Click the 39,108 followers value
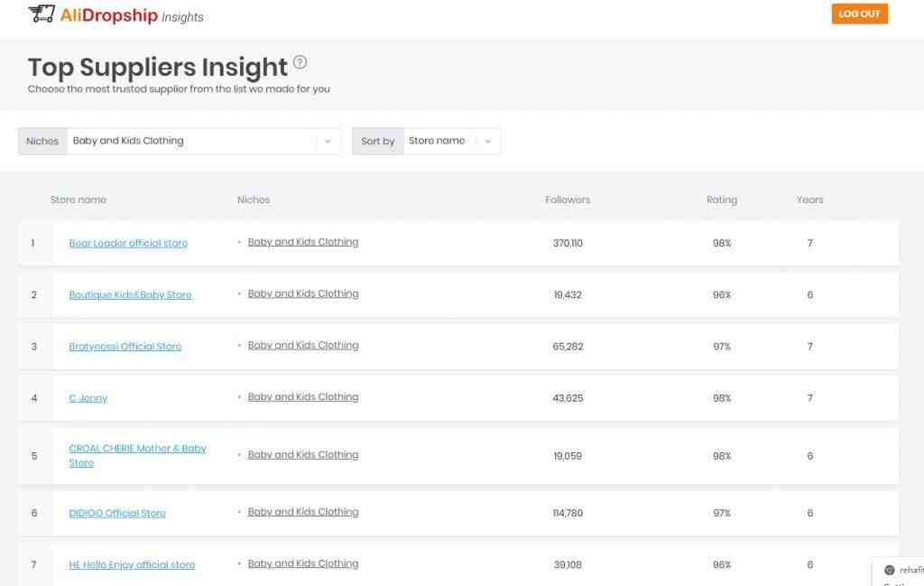 coord(568,564)
